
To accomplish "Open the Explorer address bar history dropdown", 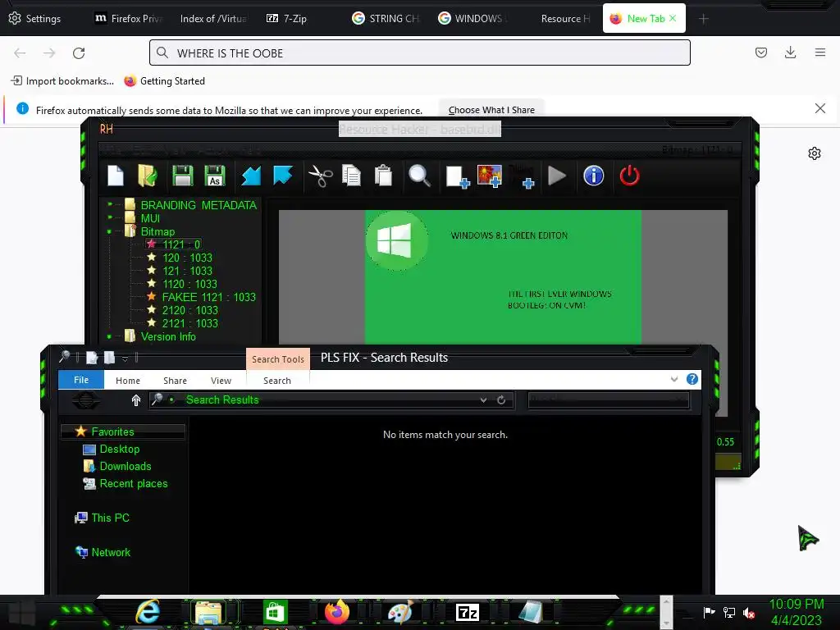I will [x=483, y=400].
